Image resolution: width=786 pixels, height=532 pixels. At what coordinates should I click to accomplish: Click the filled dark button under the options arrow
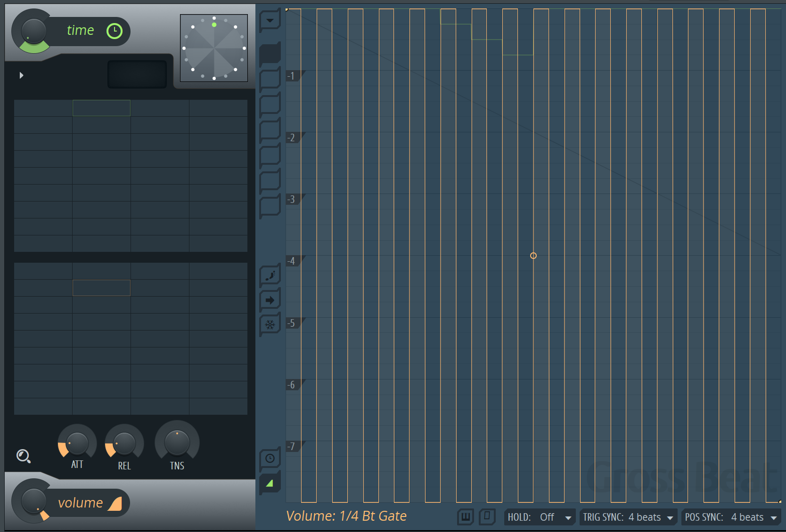click(270, 53)
